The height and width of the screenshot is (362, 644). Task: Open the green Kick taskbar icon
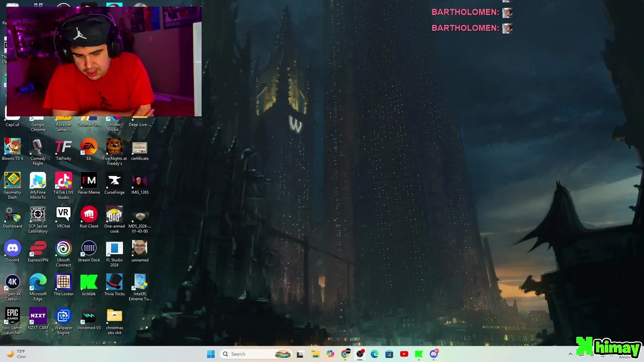tap(419, 354)
